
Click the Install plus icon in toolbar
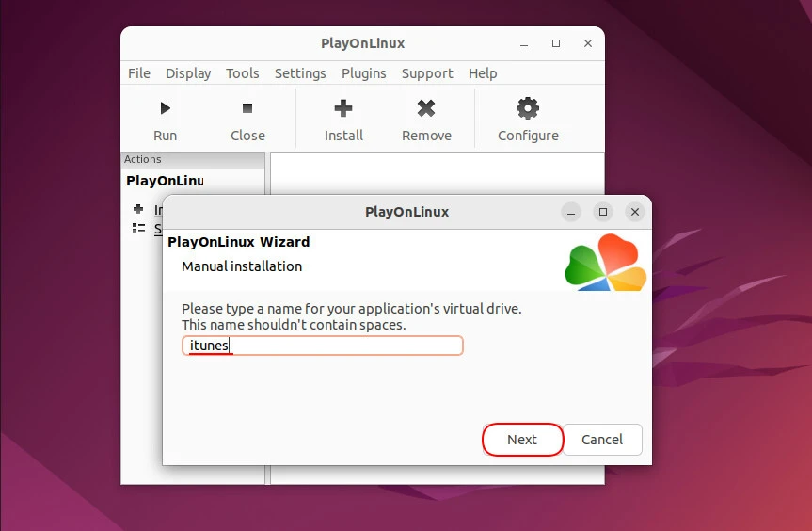point(343,109)
